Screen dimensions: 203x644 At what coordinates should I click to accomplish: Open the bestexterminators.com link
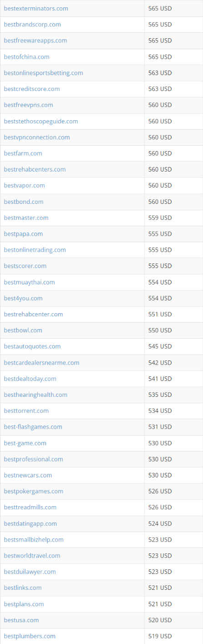[x=36, y=8]
